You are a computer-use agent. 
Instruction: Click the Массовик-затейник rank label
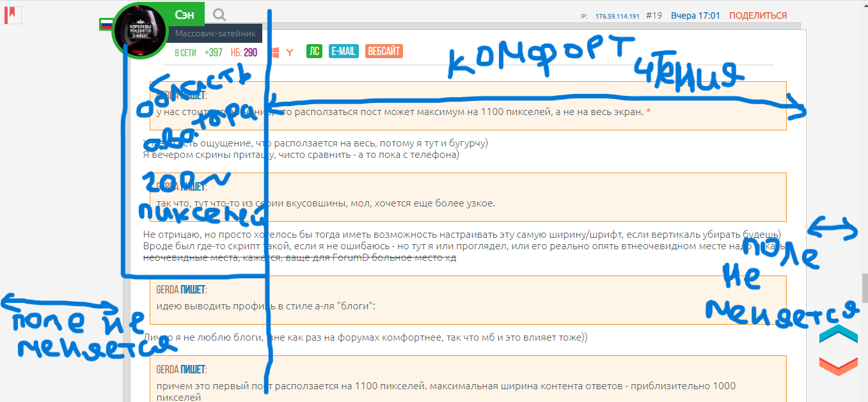pos(216,33)
